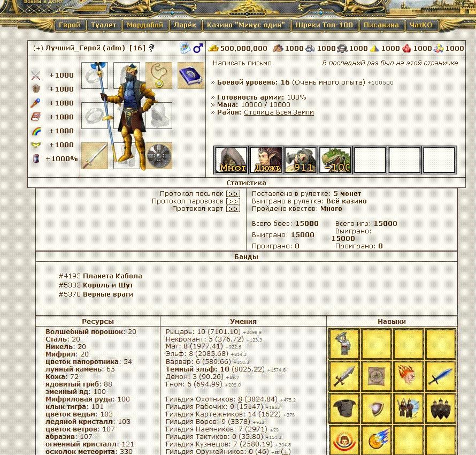Click the mercury resource icon
476x455 pixels.
click(x=342, y=48)
